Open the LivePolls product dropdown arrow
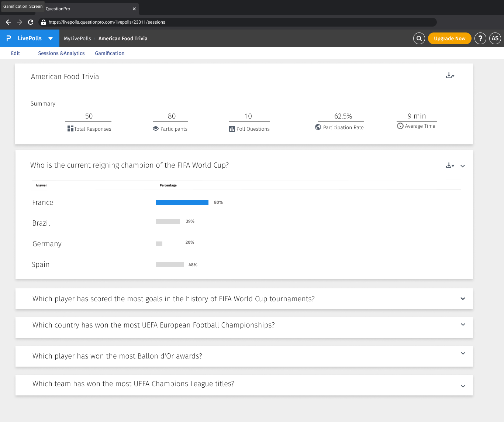This screenshot has height=422, width=504. pyautogui.click(x=51, y=39)
